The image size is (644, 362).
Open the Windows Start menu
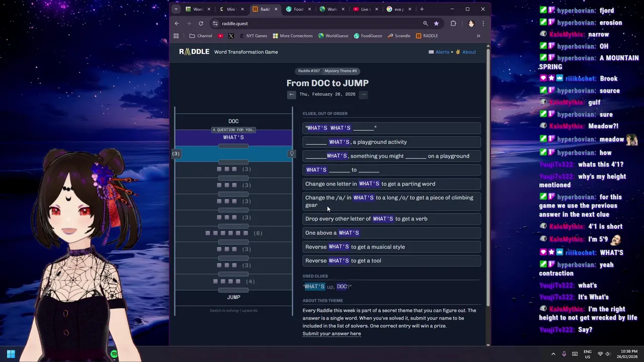11,354
